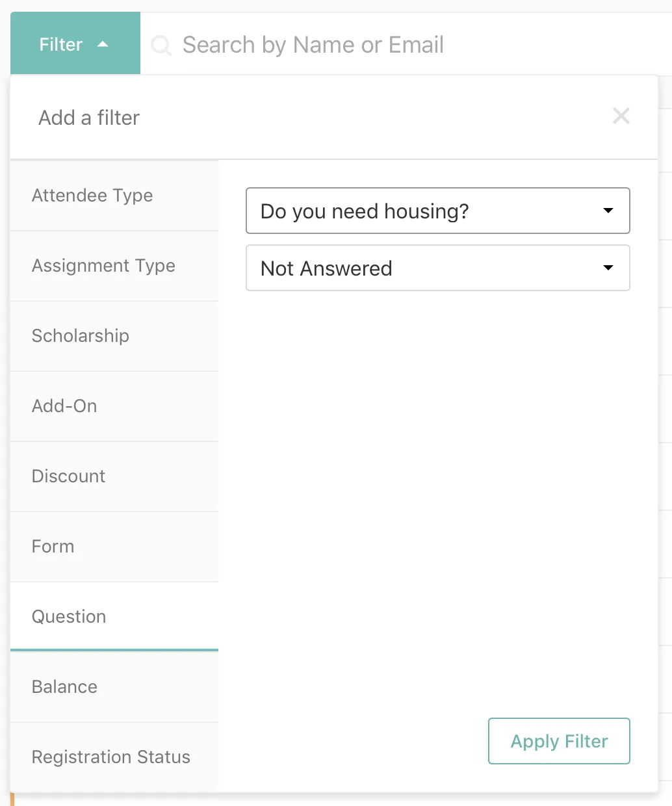Close the Add a filter panel
The image size is (672, 806).
point(621,116)
